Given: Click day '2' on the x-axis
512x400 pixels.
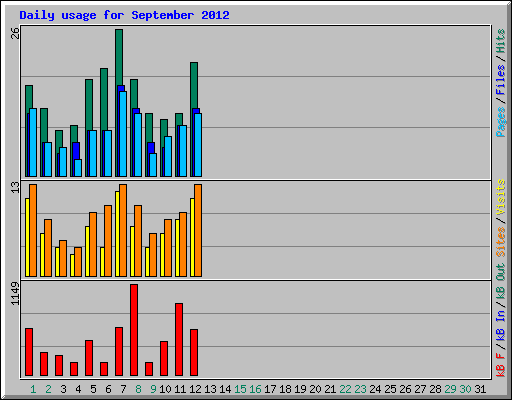Looking at the screenshot, I should (x=48, y=389).
